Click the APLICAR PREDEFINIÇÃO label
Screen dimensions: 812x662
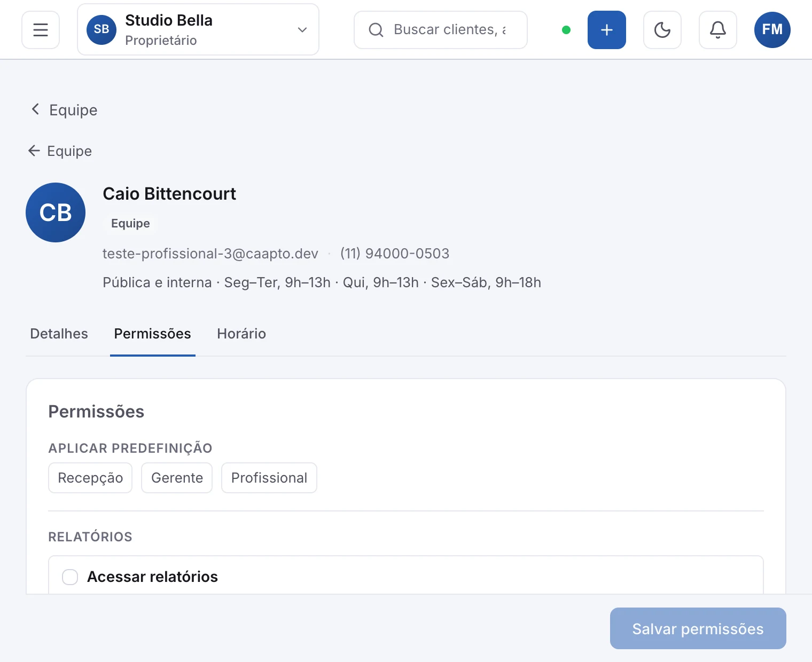(130, 448)
